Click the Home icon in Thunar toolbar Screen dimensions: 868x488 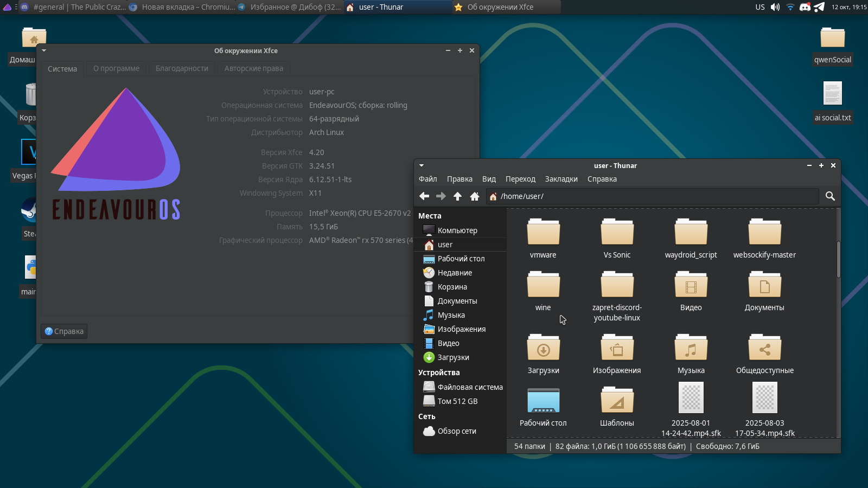click(475, 196)
